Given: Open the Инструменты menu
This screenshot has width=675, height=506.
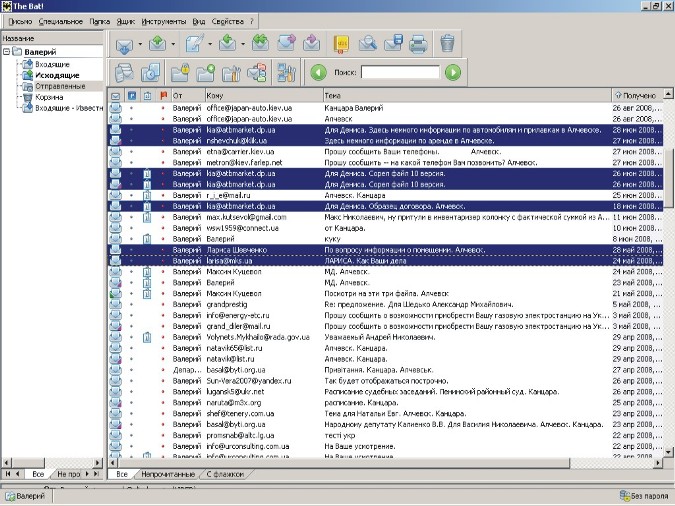Looking at the screenshot, I should tap(164, 22).
